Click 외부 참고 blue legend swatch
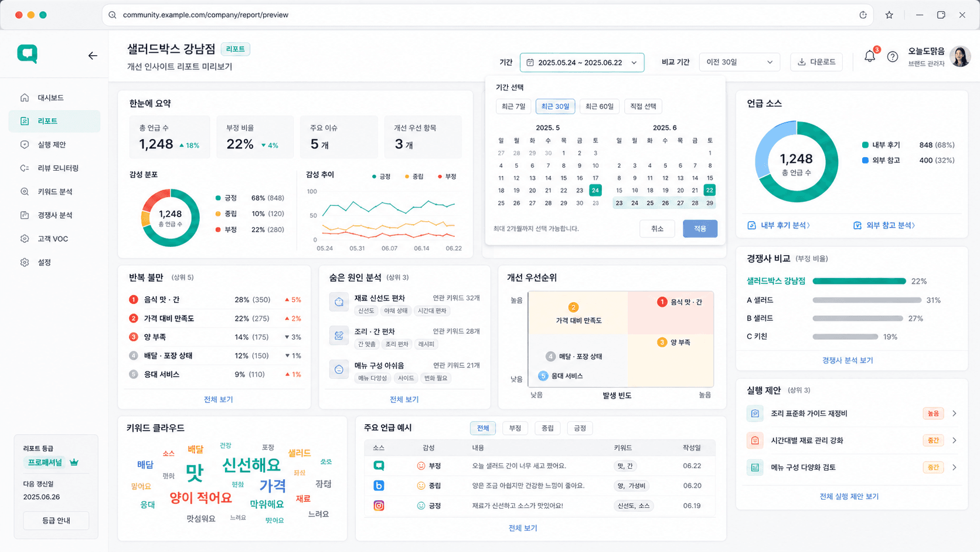Screen dimensions: 980x552 (x=865, y=160)
